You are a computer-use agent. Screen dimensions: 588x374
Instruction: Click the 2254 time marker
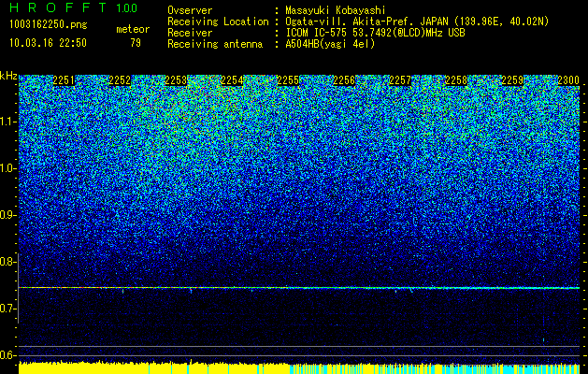pyautogui.click(x=232, y=80)
